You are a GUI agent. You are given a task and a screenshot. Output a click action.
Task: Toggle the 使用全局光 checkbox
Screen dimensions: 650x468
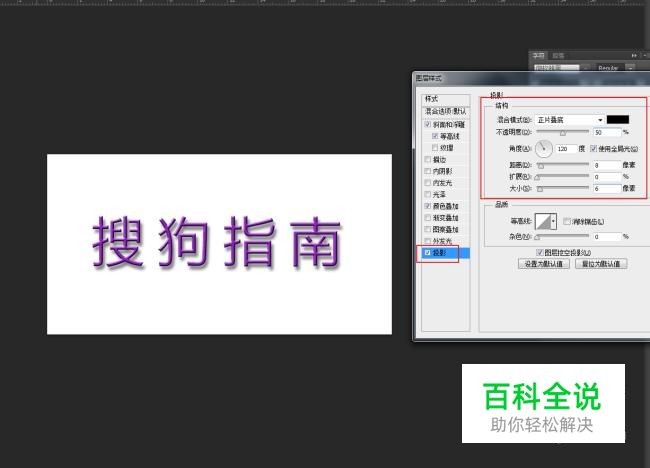coord(593,148)
